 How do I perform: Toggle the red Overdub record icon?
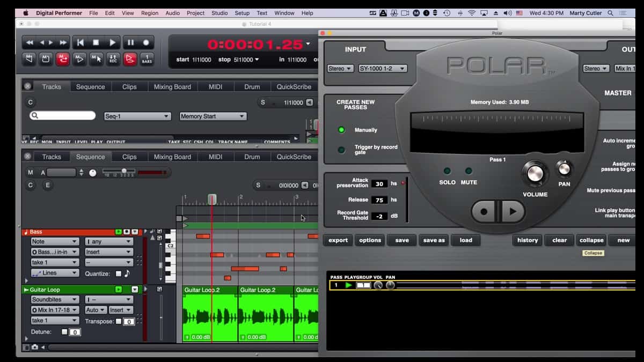(130, 59)
